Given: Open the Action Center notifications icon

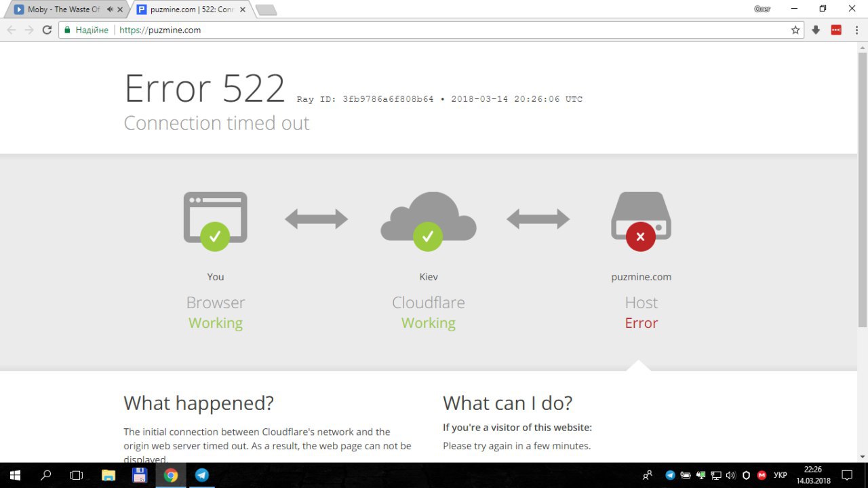Looking at the screenshot, I should [847, 475].
